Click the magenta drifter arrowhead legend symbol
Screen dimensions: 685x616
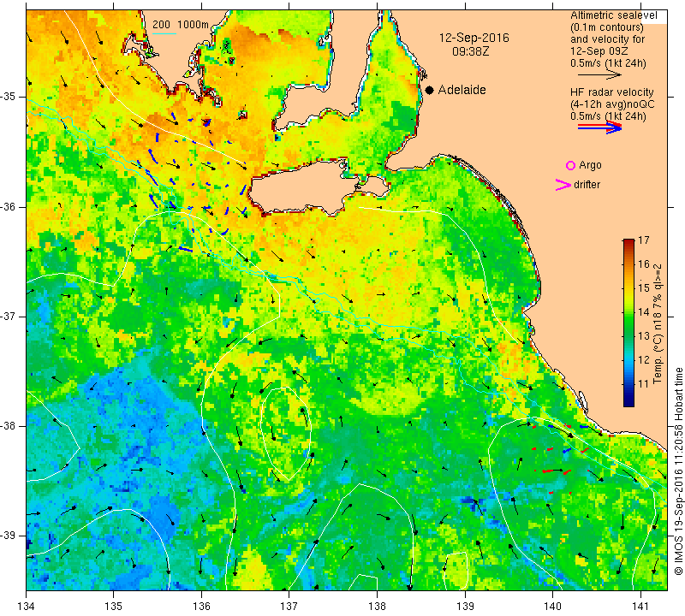coord(563,185)
